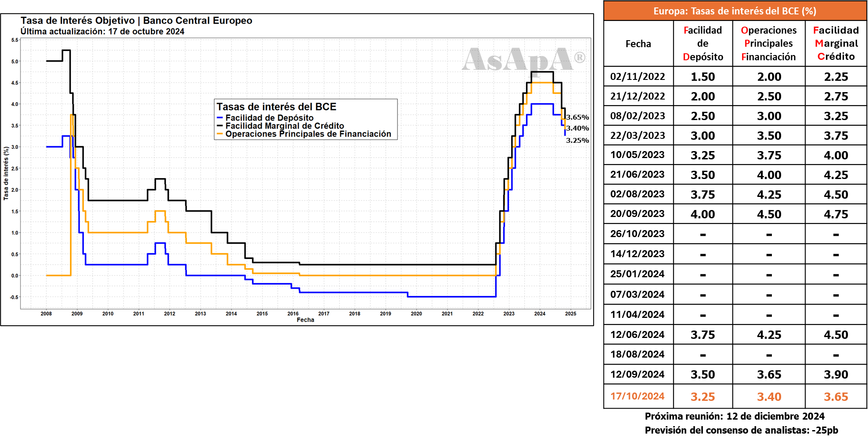Screen dimensions: 868x441
Task: Click the 4.75 value in 20/09/2023 row
Action: 836,214
